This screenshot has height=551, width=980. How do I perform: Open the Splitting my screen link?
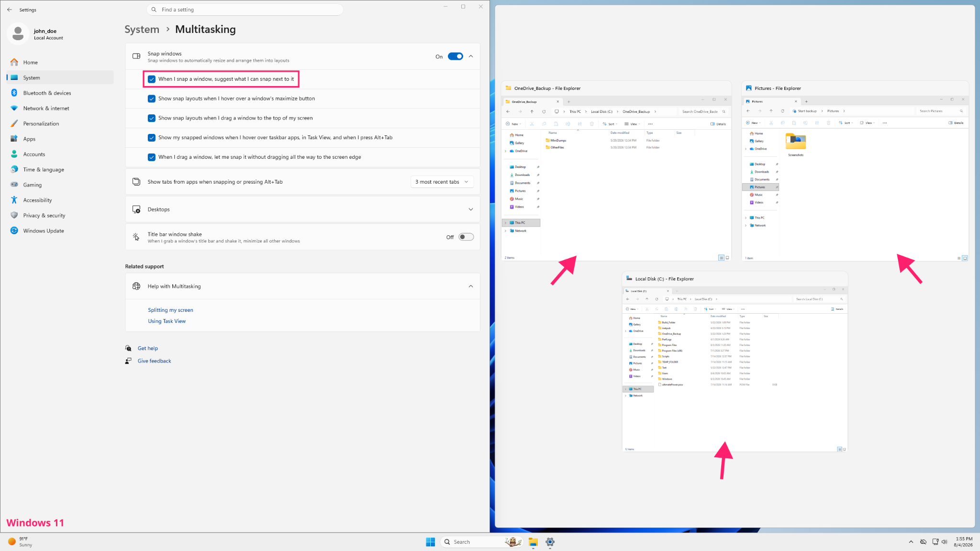point(170,310)
